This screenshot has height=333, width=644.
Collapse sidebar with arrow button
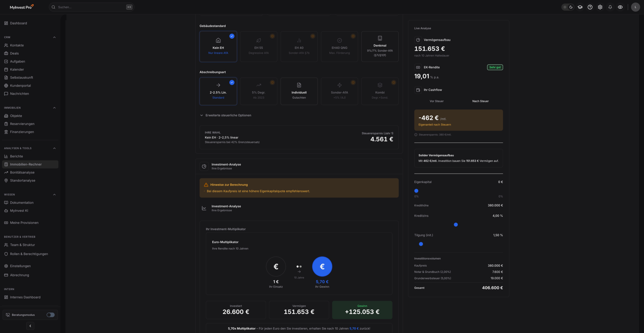(x=30, y=326)
